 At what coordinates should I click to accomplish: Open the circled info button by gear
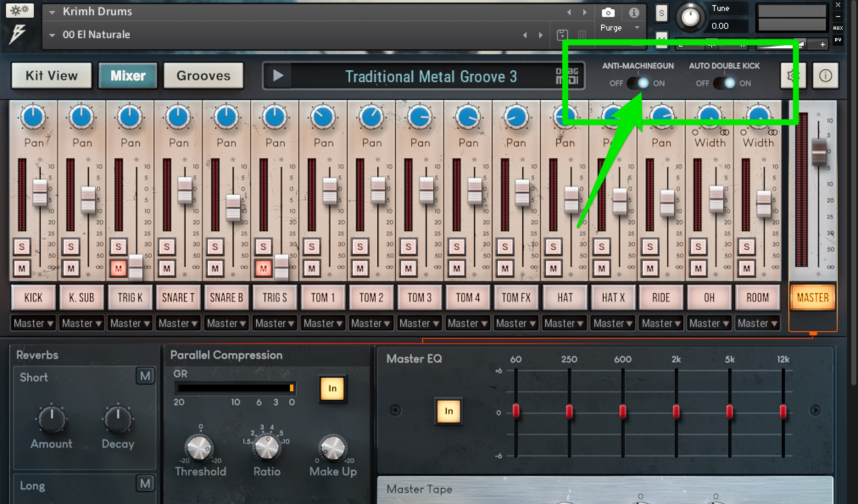(x=825, y=76)
